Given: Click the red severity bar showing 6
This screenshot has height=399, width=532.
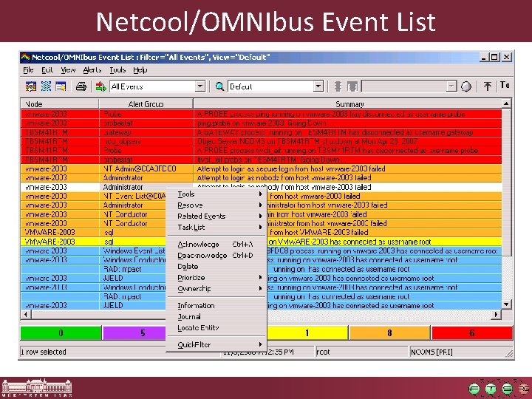Looking at the screenshot, I should coord(472,332).
